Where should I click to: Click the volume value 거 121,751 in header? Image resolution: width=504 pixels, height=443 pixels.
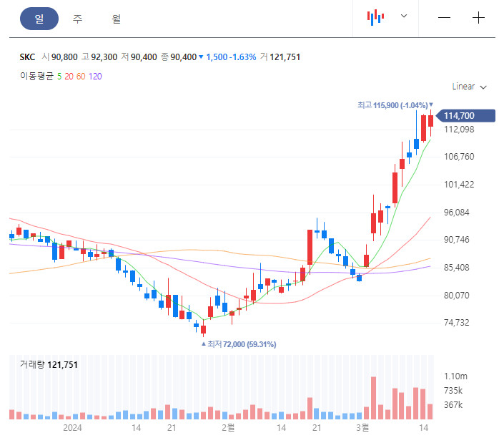[280, 57]
